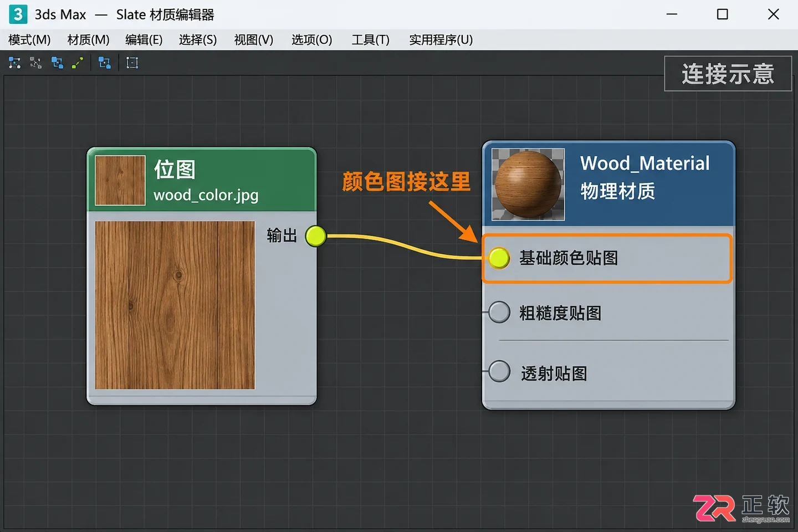This screenshot has height=532, width=798.
Task: Click the large wood texture preview
Action: pos(175,305)
